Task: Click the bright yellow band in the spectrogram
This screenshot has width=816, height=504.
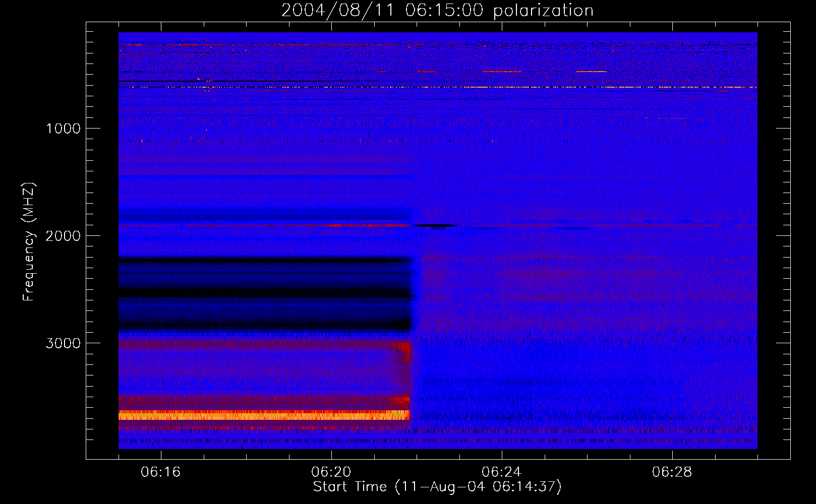Action: pyautogui.click(x=264, y=415)
